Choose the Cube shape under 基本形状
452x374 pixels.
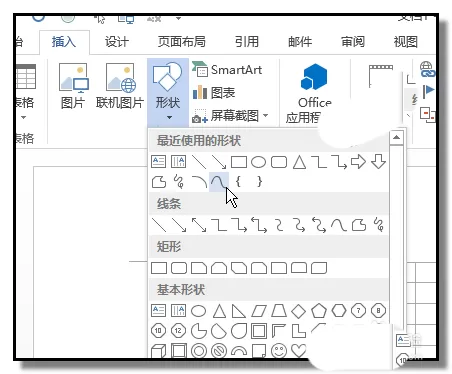(159, 351)
